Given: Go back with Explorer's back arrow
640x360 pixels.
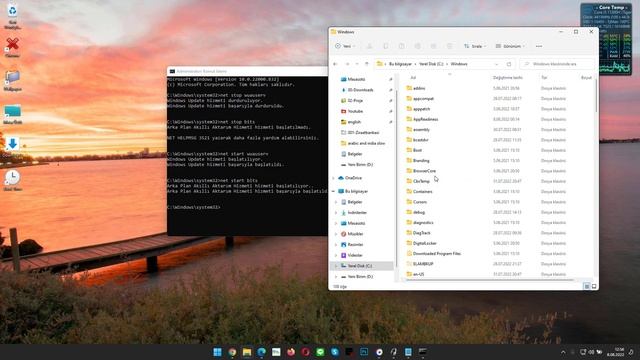Looking at the screenshot, I should 335,64.
